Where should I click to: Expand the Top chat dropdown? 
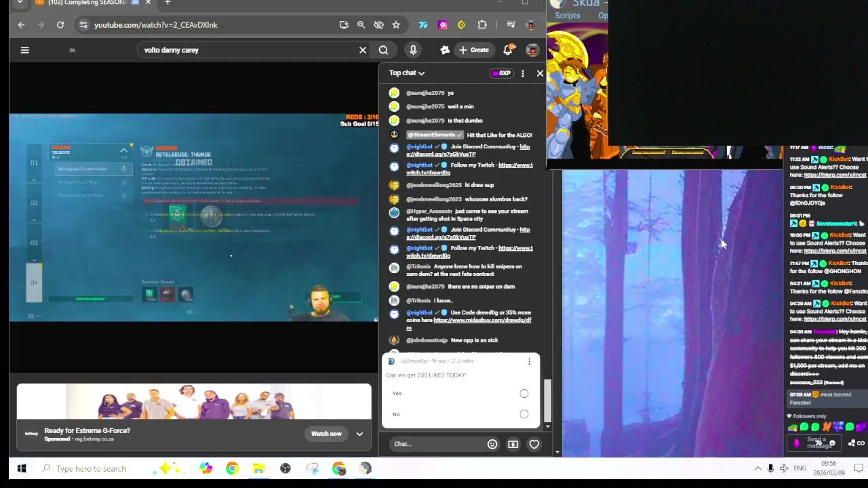click(407, 73)
